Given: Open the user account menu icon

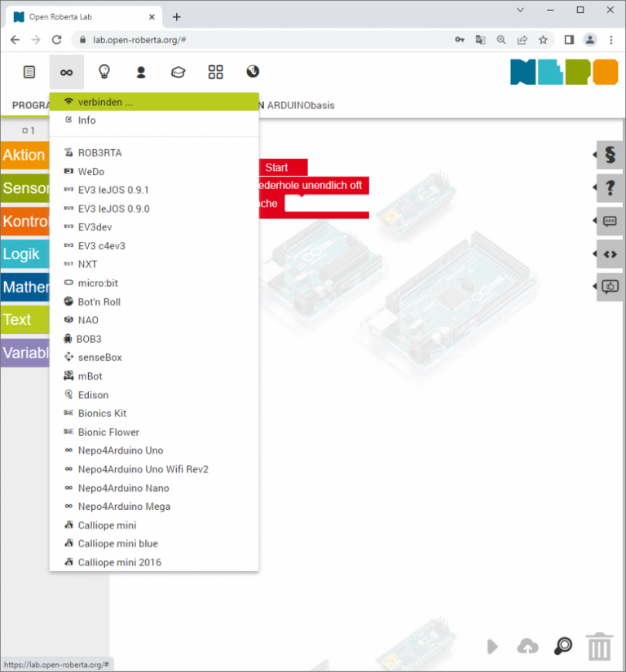Looking at the screenshot, I should tap(141, 72).
